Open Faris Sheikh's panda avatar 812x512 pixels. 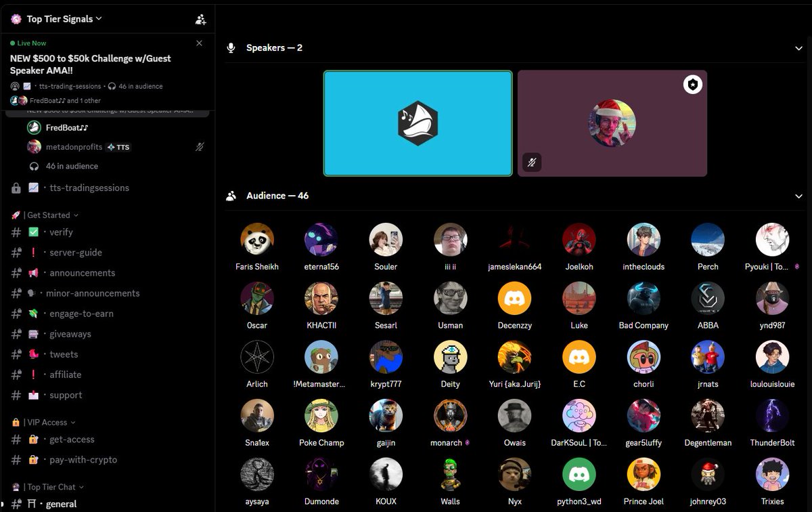pos(257,240)
